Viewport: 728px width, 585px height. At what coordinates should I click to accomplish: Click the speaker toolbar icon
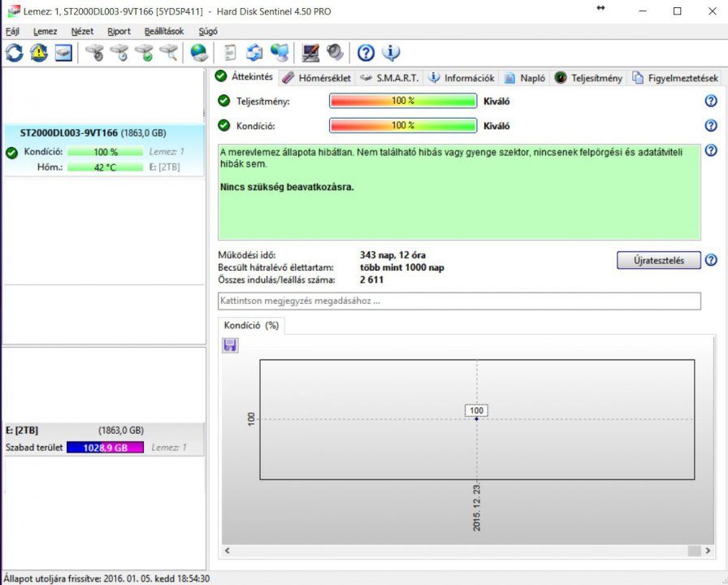click(x=335, y=53)
